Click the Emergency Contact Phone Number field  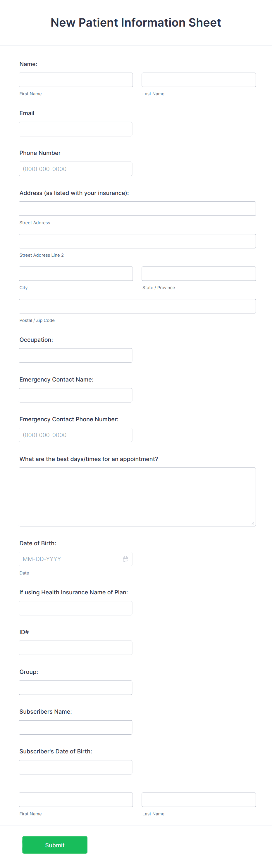click(75, 435)
